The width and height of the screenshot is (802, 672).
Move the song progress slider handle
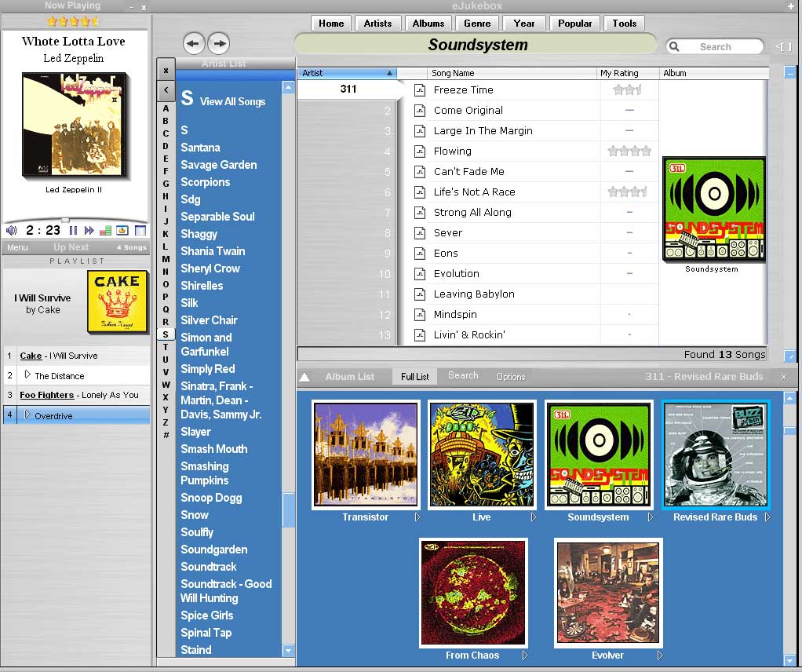(x=65, y=220)
